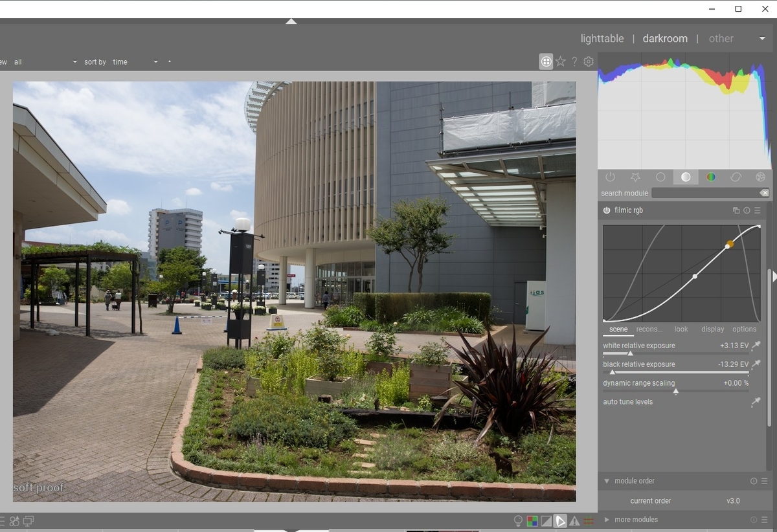Open filmic rgb multiple instances menu
The width and height of the screenshot is (777, 532).
click(736, 210)
